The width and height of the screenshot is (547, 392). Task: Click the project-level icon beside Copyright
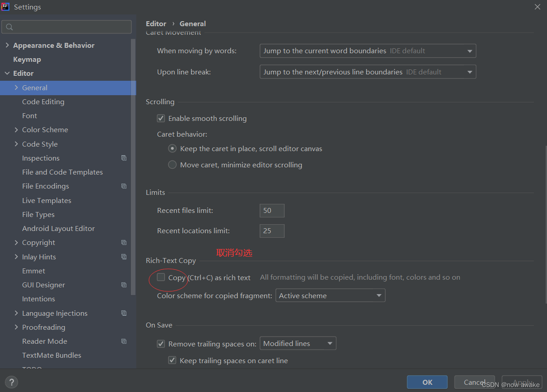pos(124,242)
